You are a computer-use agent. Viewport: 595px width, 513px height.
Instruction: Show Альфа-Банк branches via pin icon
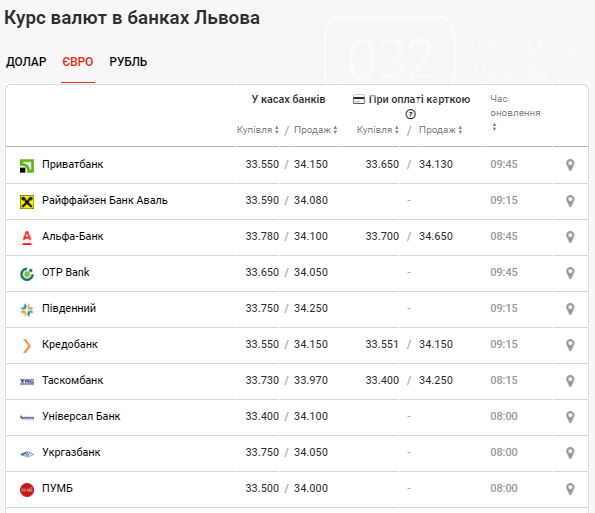(570, 237)
